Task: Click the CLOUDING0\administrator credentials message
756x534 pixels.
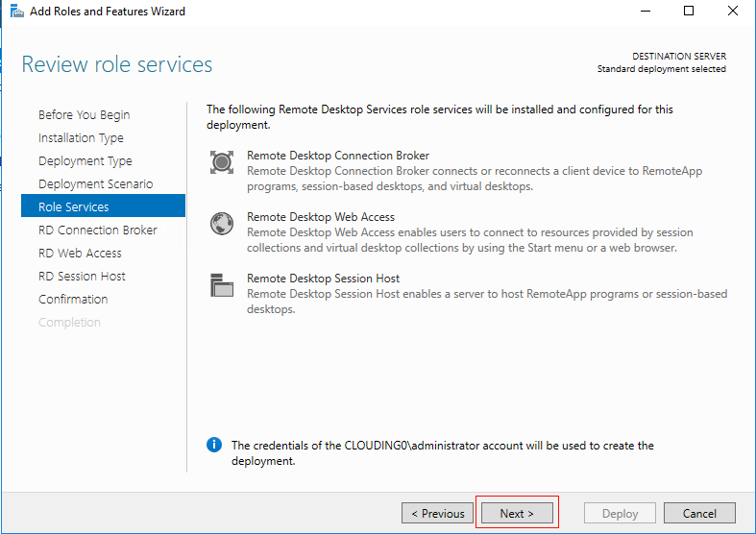Action: coord(443,453)
